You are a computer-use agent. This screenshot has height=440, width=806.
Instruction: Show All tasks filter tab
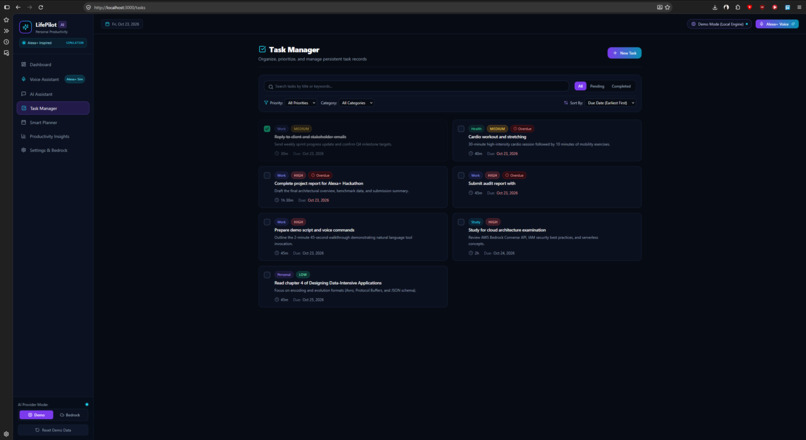click(580, 86)
